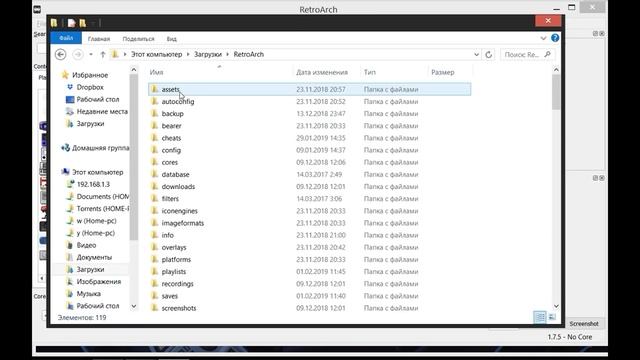Click file list scroll down arrow
640x360 pixels.
(556, 306)
